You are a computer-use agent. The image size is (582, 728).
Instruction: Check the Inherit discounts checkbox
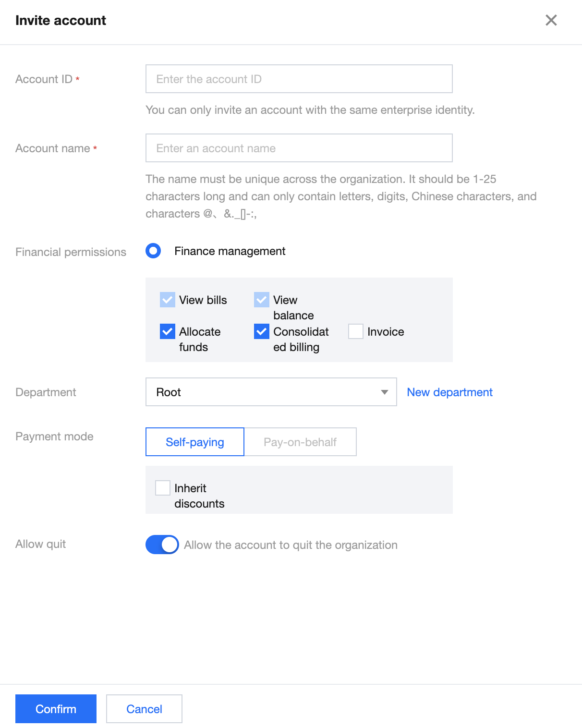tap(163, 488)
